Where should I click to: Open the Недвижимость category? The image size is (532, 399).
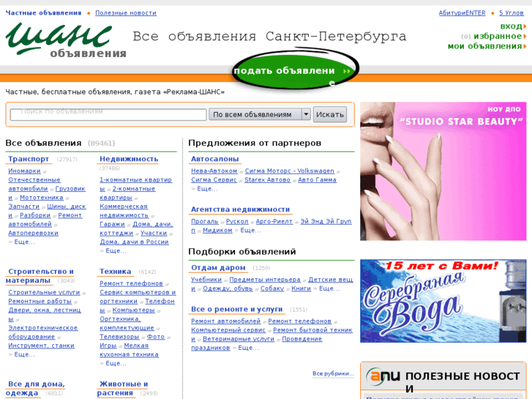click(129, 159)
